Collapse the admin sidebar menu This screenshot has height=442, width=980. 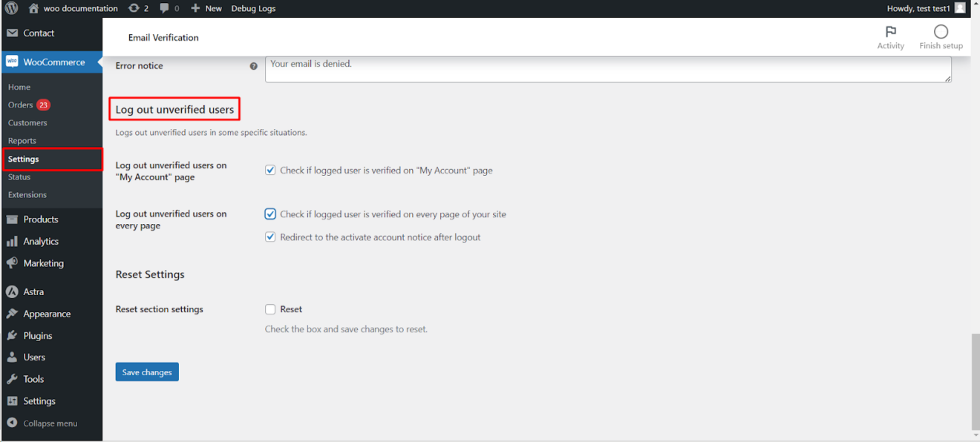[43, 423]
